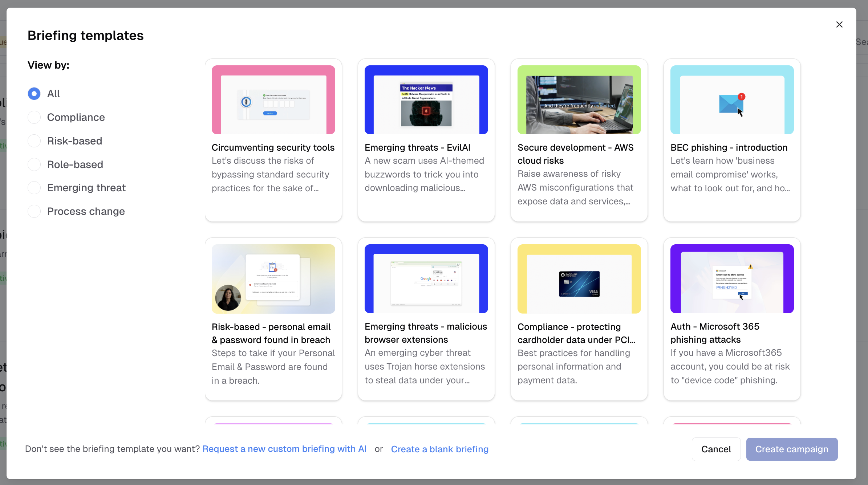Click description 'Raise awareness of risky AWS misconfigurations'

(575, 187)
